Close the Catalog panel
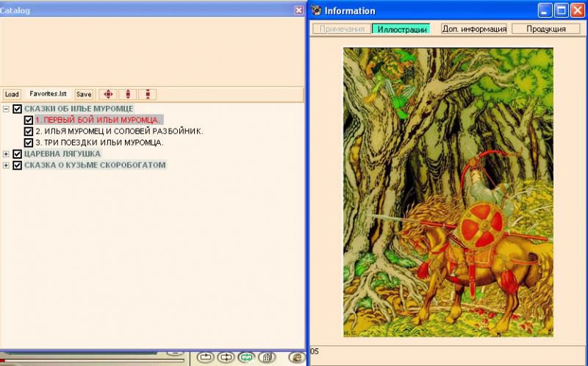The image size is (588, 366). point(298,10)
